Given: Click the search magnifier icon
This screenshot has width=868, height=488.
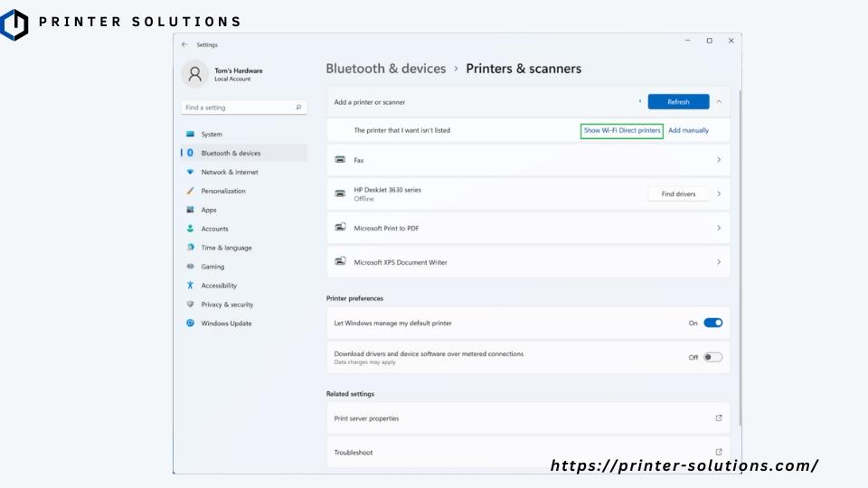Looking at the screenshot, I should pyautogui.click(x=298, y=108).
